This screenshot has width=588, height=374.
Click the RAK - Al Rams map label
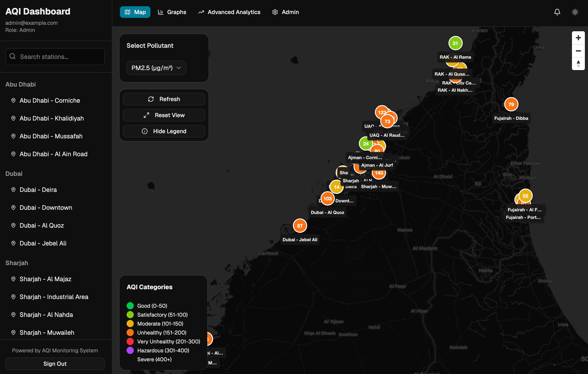coord(455,57)
